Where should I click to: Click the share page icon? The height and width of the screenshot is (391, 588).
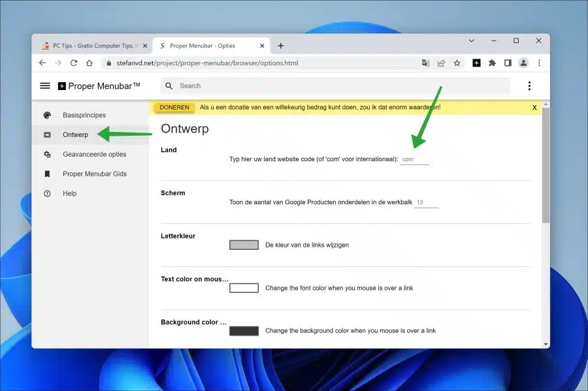click(x=441, y=63)
